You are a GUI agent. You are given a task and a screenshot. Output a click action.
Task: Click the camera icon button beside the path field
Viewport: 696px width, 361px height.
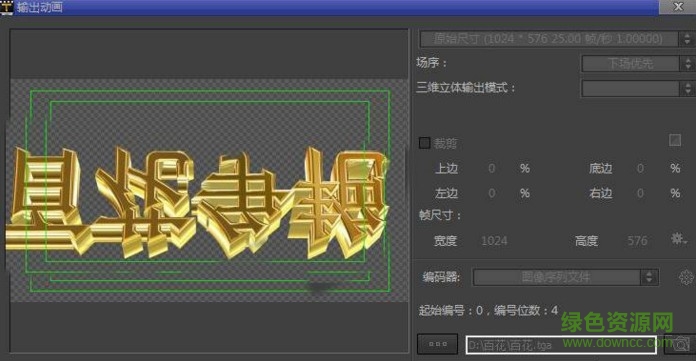[680, 344]
